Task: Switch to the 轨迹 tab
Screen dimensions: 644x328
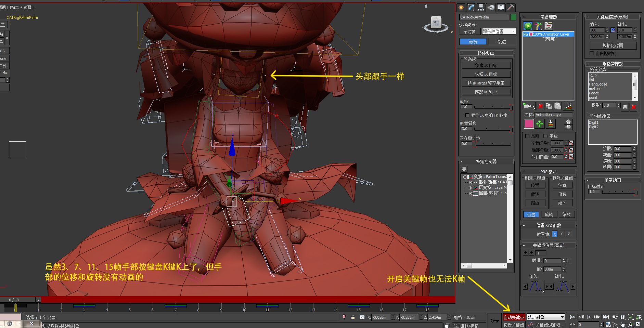Action: [x=502, y=42]
